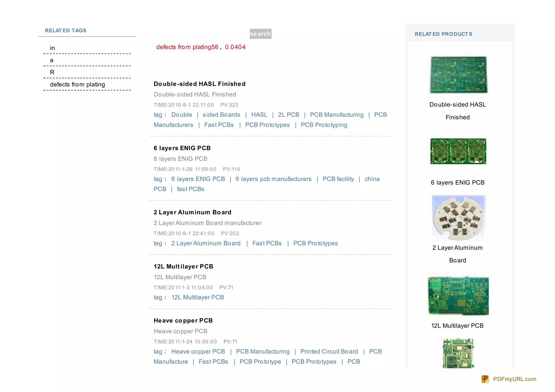The image size is (555, 392).
Task: Open the 6 layers ENIG PCB thumbnail
Action: [x=458, y=151]
